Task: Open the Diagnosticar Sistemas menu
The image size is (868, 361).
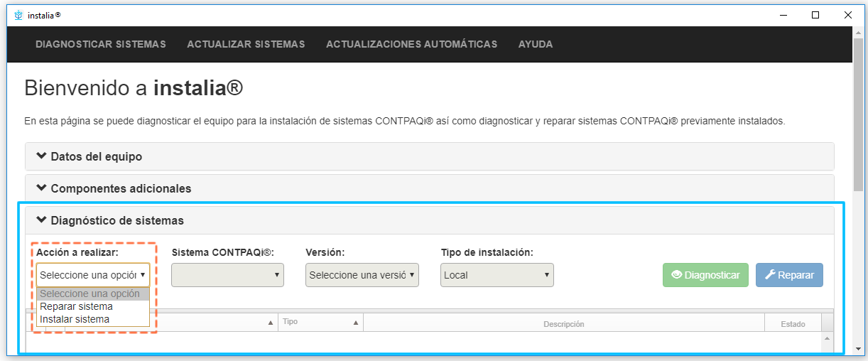Action: (x=101, y=44)
